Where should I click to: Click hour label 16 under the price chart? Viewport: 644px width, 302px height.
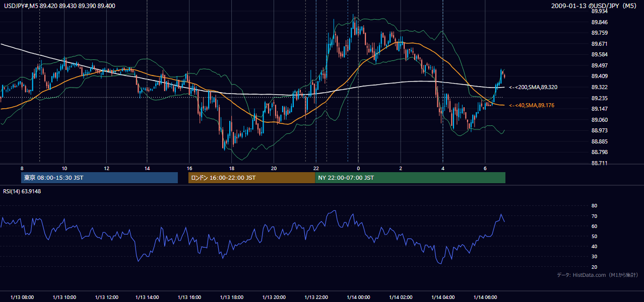point(189,168)
